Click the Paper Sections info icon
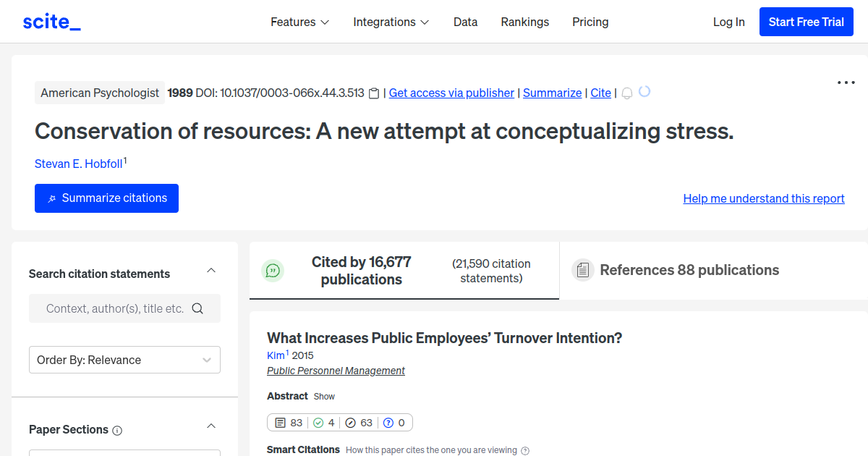This screenshot has width=868, height=456. point(117,431)
